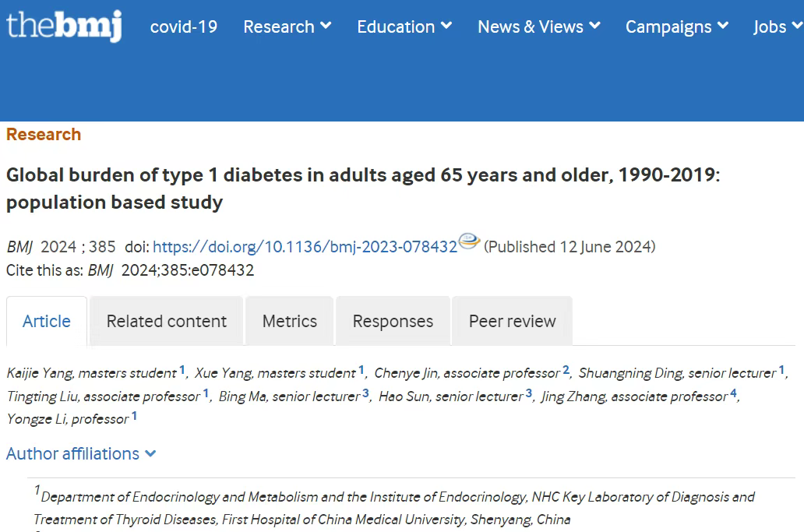804x532 pixels.
Task: Open the News & Views dropdown
Action: pyautogui.click(x=539, y=26)
